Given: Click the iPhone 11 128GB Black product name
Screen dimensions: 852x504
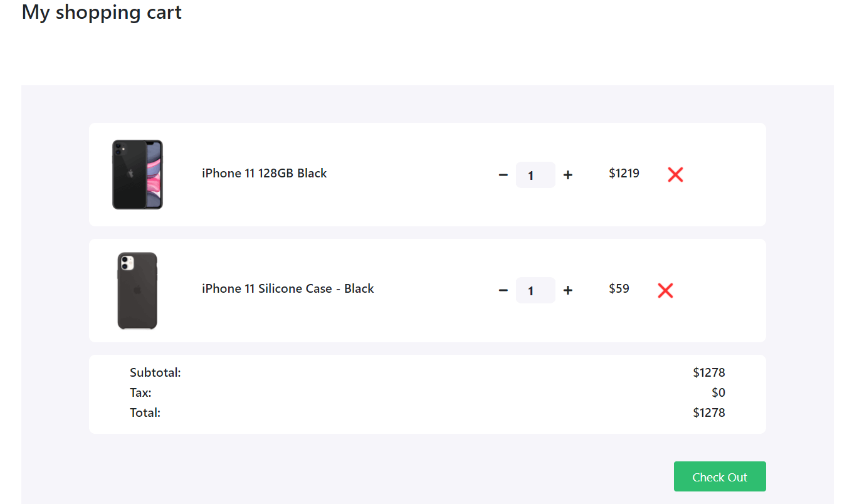Looking at the screenshot, I should pyautogui.click(x=264, y=174).
